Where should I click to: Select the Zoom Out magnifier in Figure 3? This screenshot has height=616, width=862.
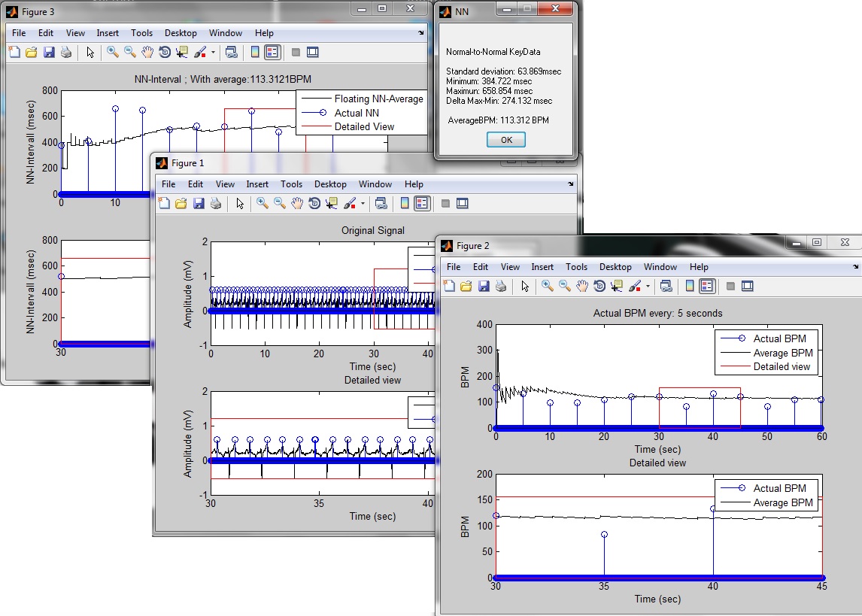tap(127, 52)
